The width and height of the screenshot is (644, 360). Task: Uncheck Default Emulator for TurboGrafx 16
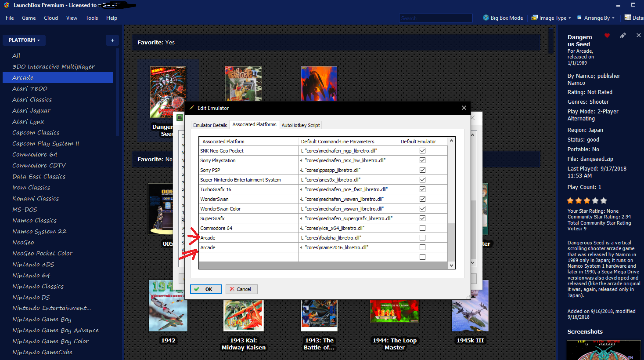click(x=422, y=189)
